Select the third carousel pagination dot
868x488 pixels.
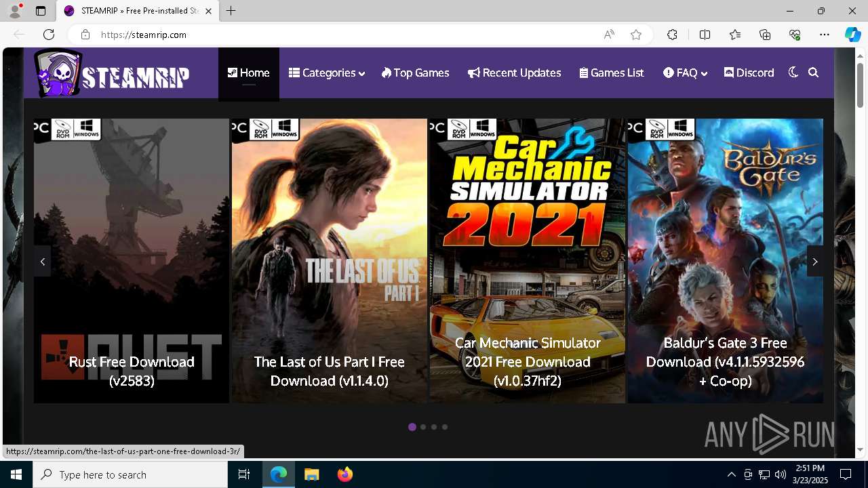pyautogui.click(x=434, y=427)
